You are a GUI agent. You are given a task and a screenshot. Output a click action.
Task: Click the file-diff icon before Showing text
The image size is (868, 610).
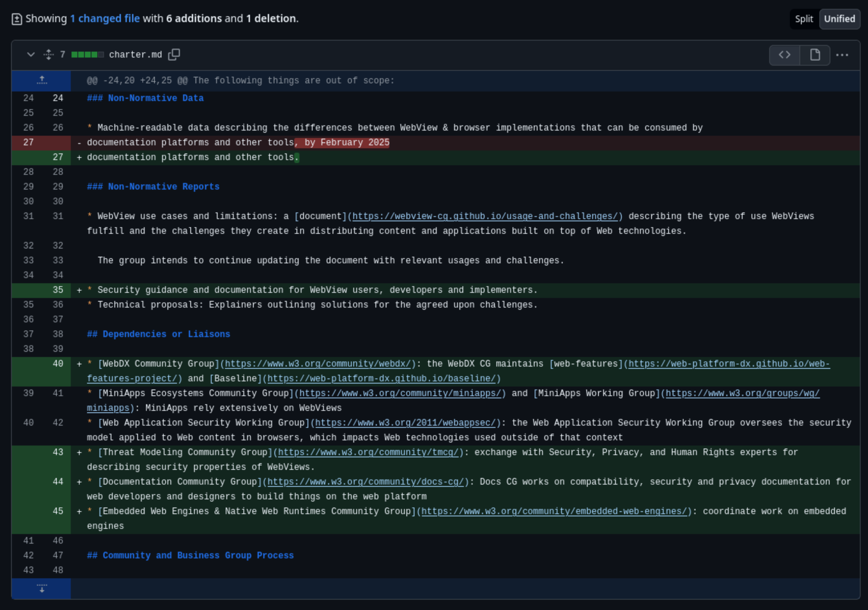click(17, 19)
